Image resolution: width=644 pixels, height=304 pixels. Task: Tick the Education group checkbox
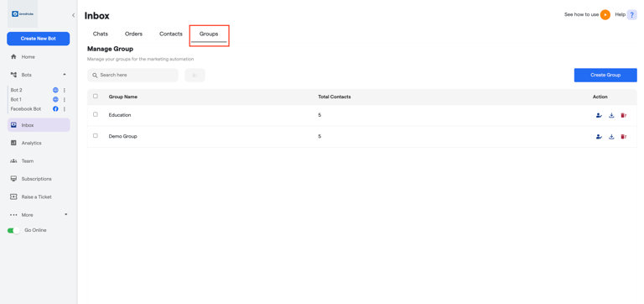96,114
